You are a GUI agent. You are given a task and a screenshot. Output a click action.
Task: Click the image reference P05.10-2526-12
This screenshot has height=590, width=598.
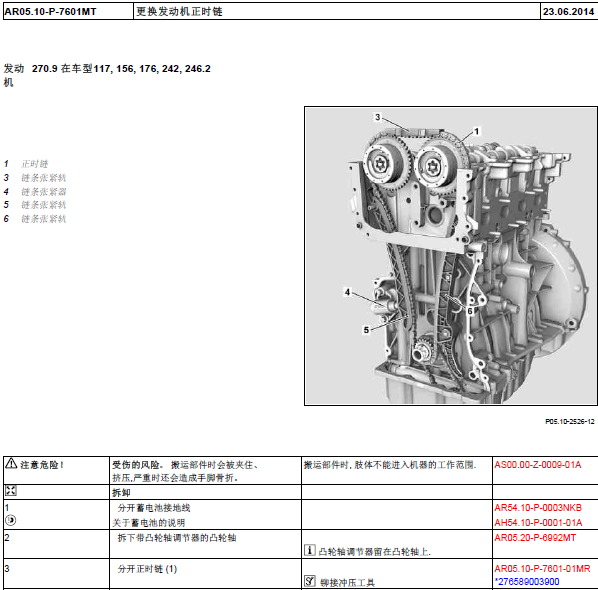569,421
